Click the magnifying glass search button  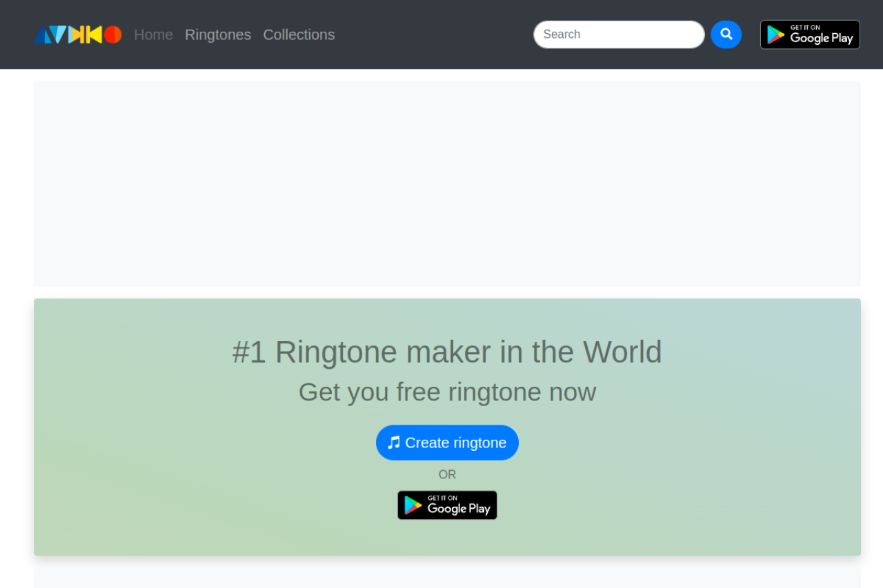[x=726, y=34]
